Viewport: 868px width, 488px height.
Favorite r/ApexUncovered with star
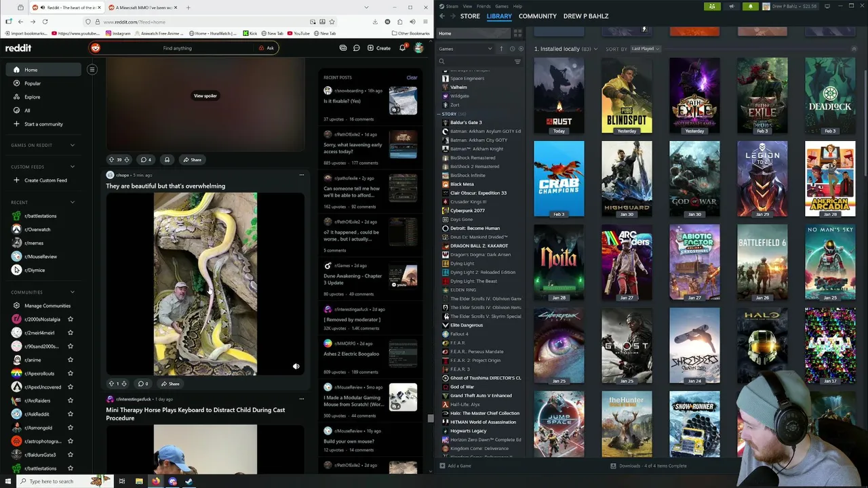[x=71, y=387]
